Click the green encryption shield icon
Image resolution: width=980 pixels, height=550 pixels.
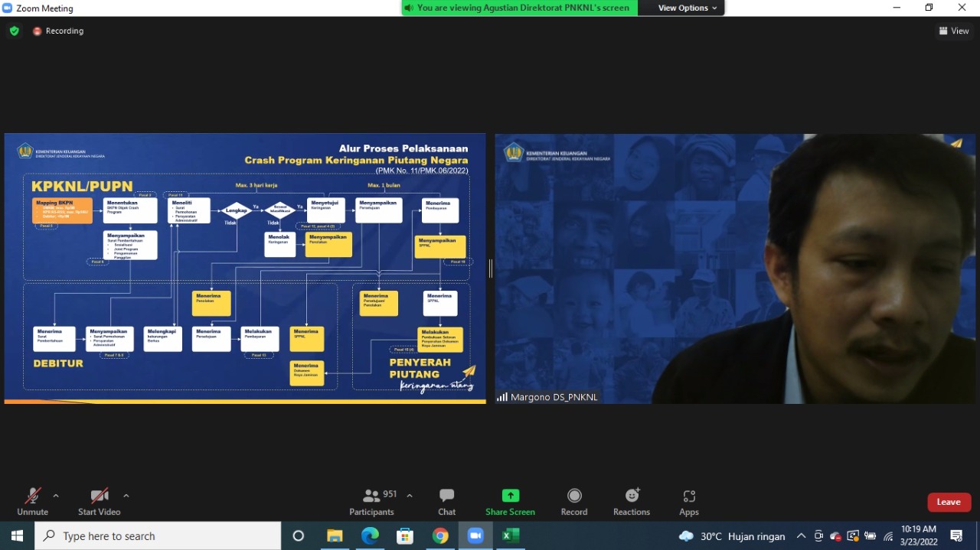[x=14, y=31]
